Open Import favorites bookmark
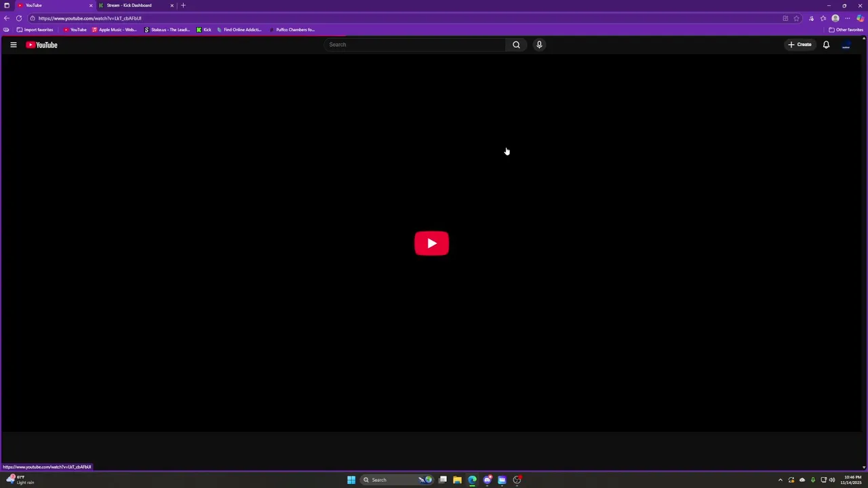The image size is (868, 488). (35, 30)
